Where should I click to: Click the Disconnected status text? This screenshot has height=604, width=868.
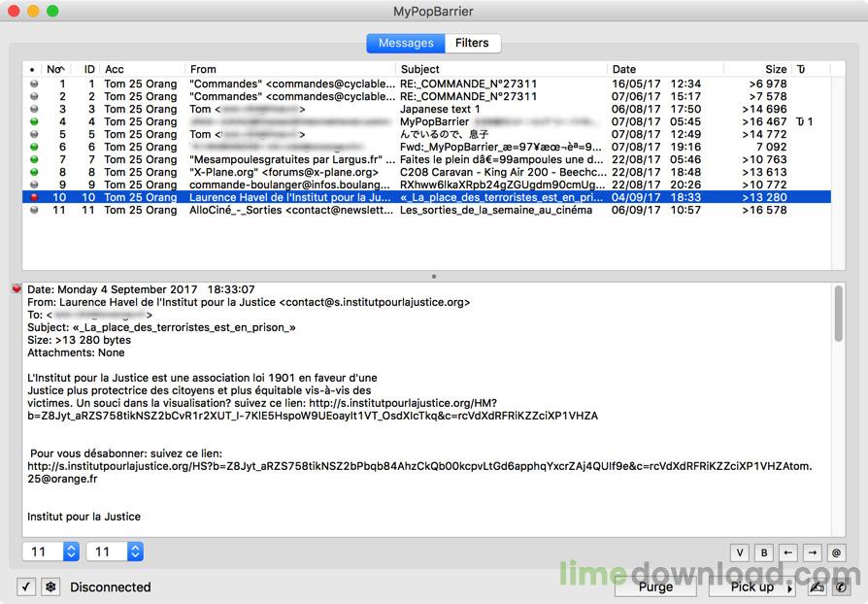coord(110,587)
